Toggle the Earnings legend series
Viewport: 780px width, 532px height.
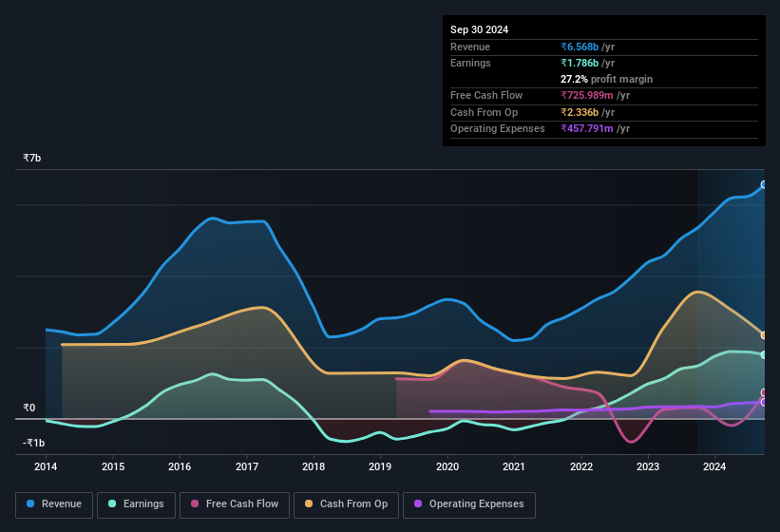(136, 504)
